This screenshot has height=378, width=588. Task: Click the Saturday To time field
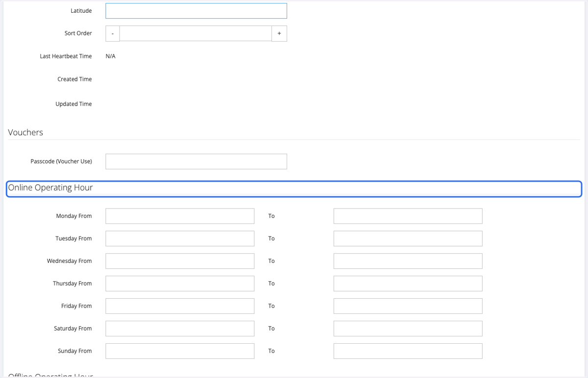coord(408,329)
